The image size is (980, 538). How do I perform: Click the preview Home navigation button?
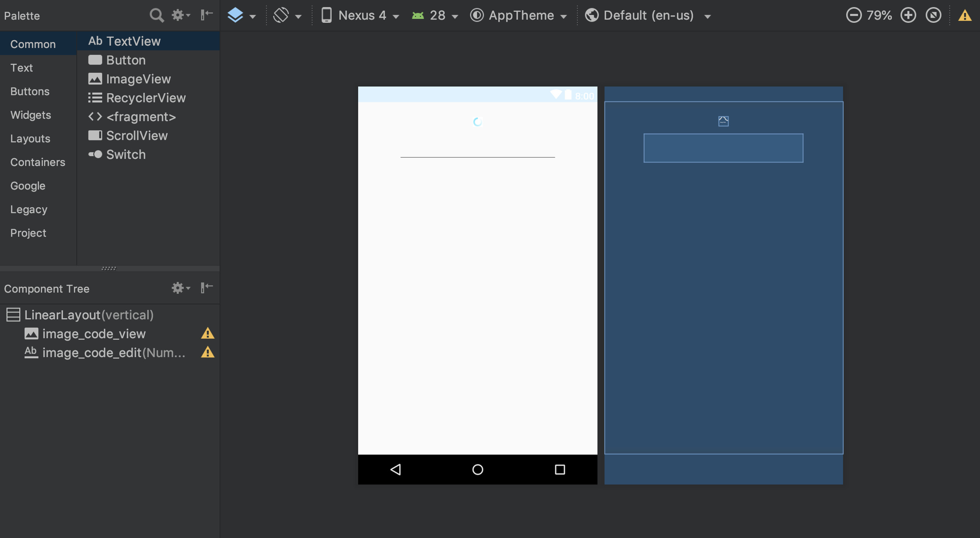(477, 469)
